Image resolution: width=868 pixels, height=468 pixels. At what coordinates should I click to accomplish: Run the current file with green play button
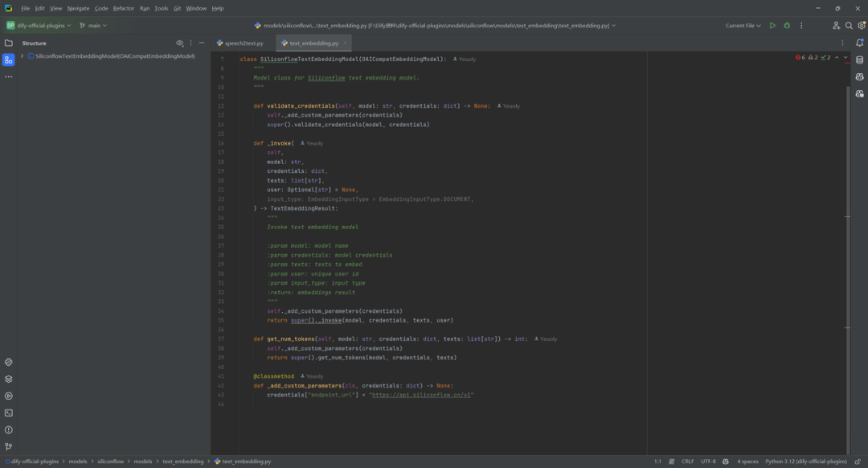point(772,26)
